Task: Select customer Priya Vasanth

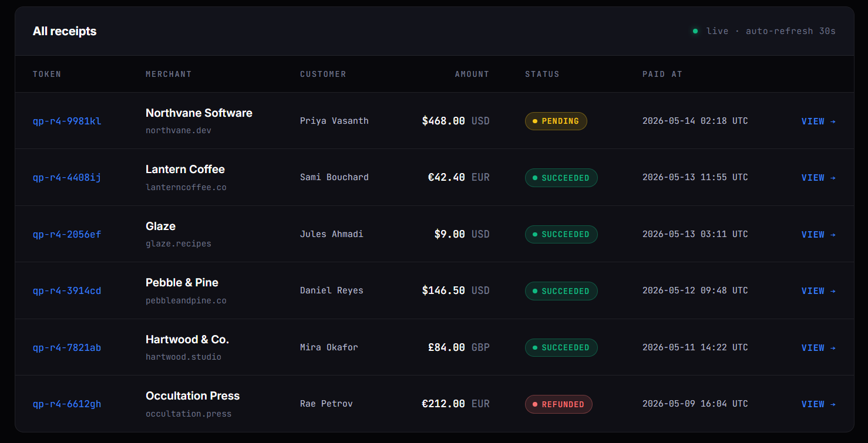Action: pos(334,121)
